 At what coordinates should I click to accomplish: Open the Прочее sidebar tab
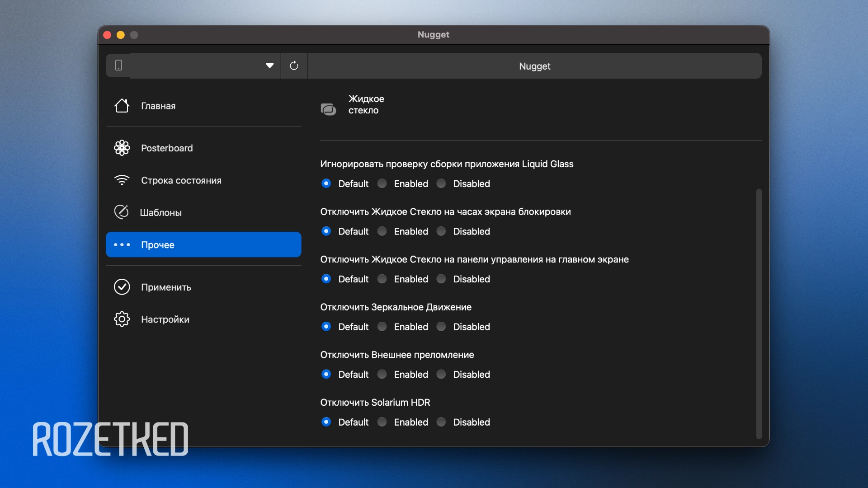coord(203,244)
